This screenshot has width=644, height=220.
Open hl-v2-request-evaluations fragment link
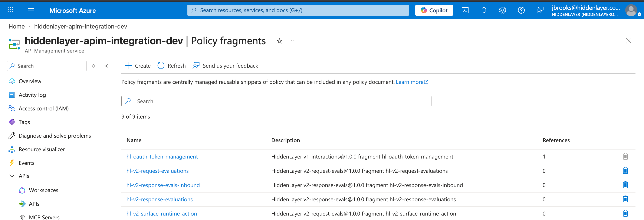tap(158, 171)
